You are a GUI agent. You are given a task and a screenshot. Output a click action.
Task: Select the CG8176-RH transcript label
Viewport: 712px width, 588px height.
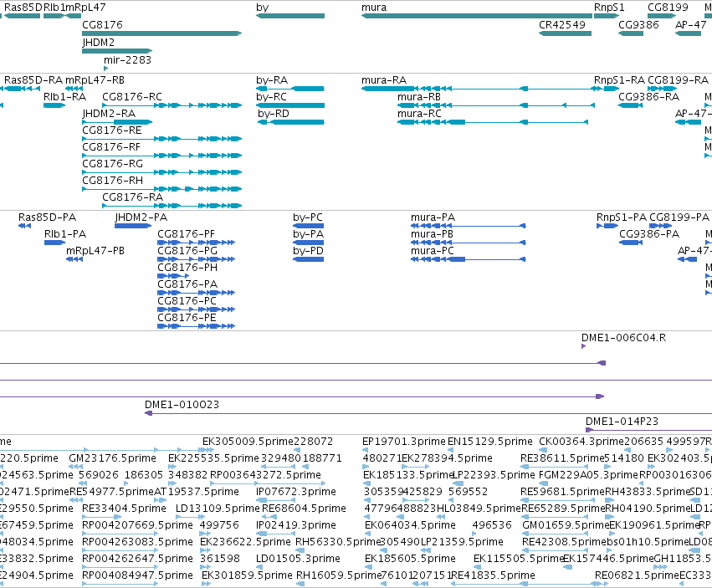(x=113, y=181)
